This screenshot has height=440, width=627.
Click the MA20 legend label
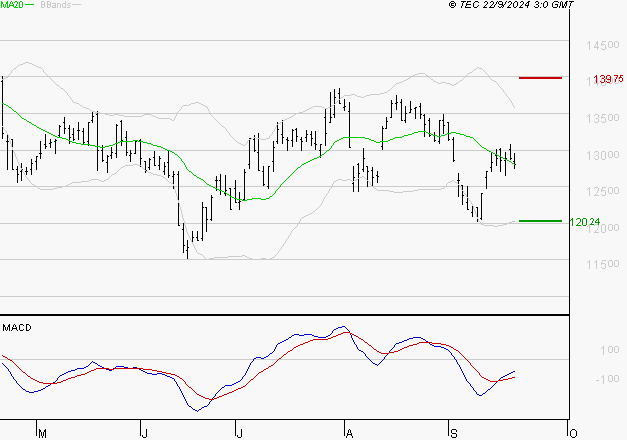12,4
